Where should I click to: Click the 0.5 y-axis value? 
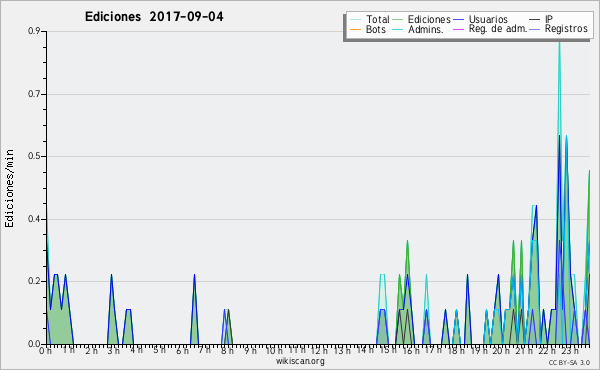point(34,156)
